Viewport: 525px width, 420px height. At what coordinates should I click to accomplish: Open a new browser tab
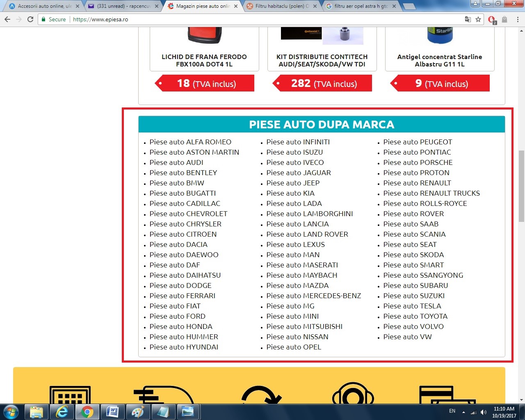(x=409, y=6)
